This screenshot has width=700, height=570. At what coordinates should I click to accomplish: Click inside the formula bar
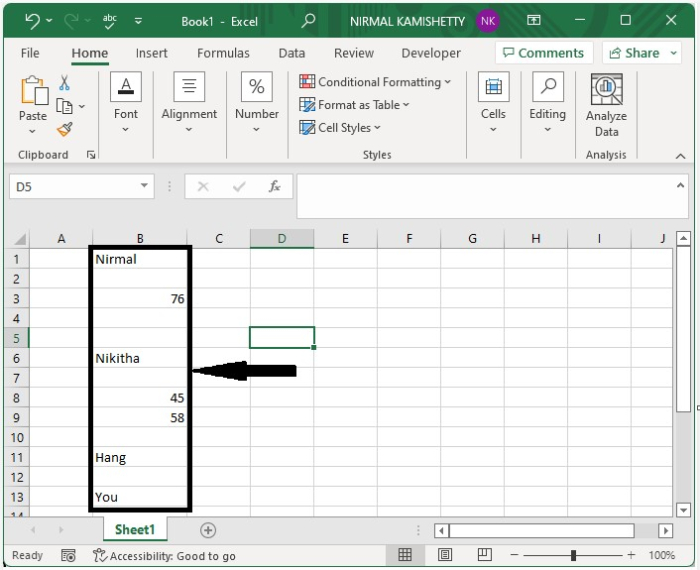484,196
